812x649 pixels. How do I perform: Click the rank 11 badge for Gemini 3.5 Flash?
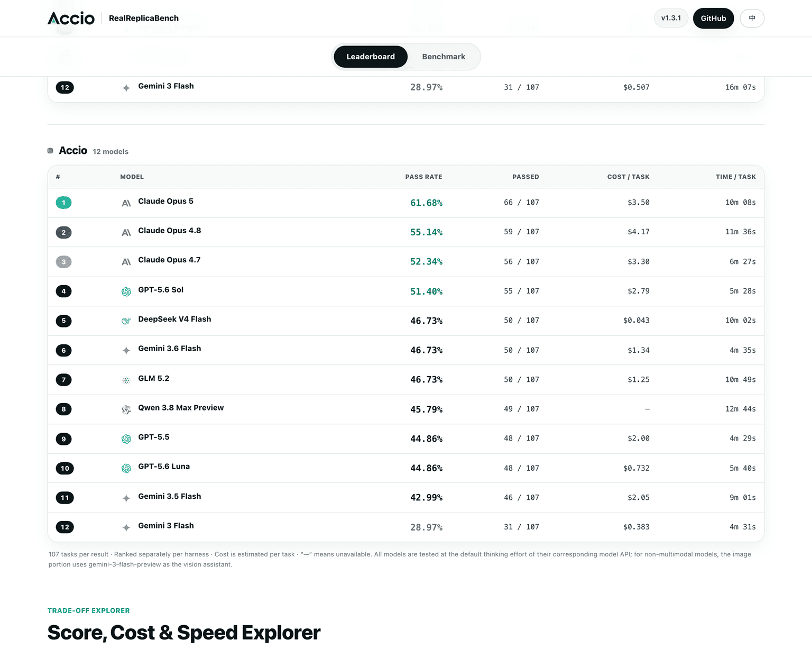(x=64, y=498)
